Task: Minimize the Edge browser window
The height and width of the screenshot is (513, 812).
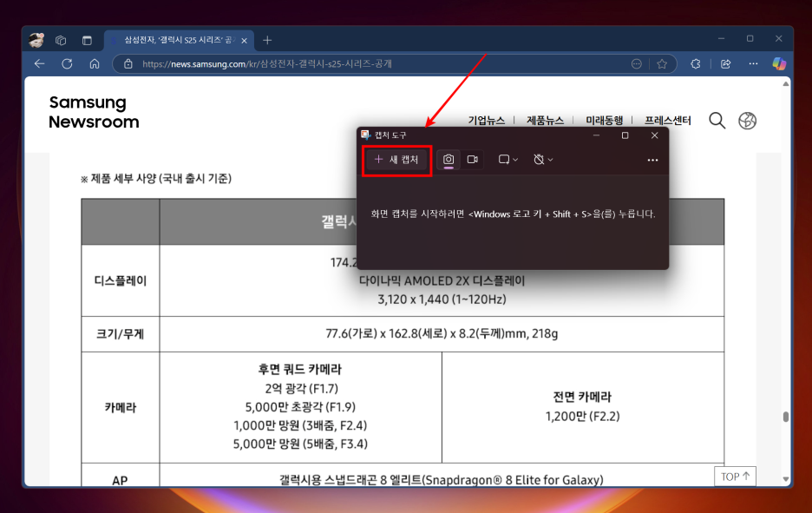Action: coord(721,39)
